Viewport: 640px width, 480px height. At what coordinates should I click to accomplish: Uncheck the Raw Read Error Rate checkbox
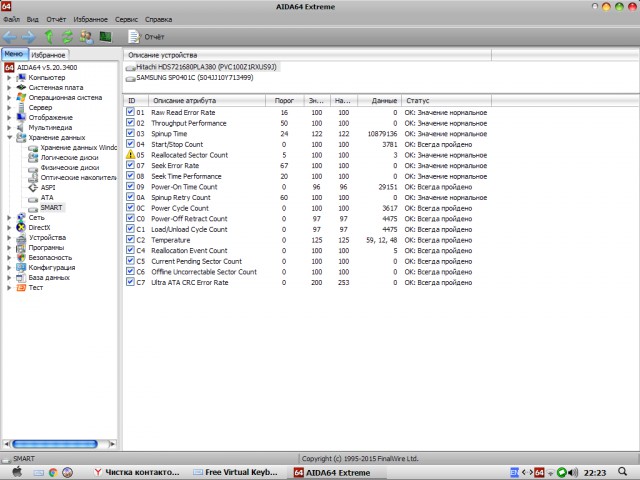click(x=130, y=112)
